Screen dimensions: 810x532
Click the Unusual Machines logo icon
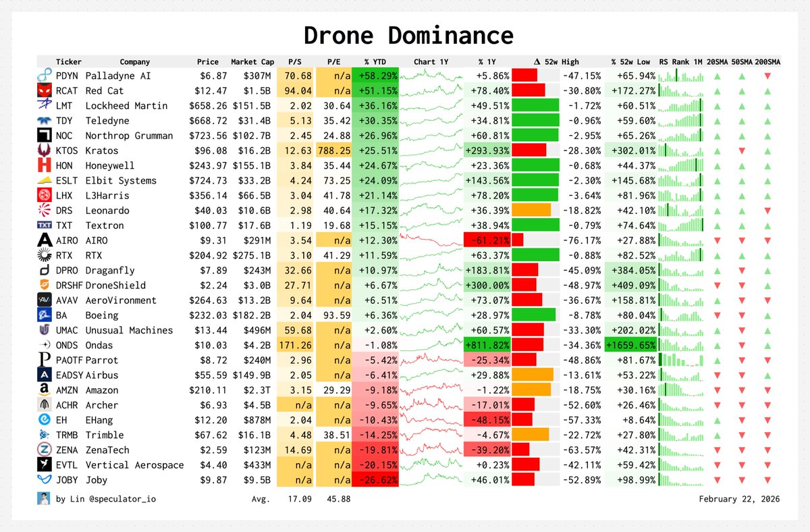click(45, 329)
